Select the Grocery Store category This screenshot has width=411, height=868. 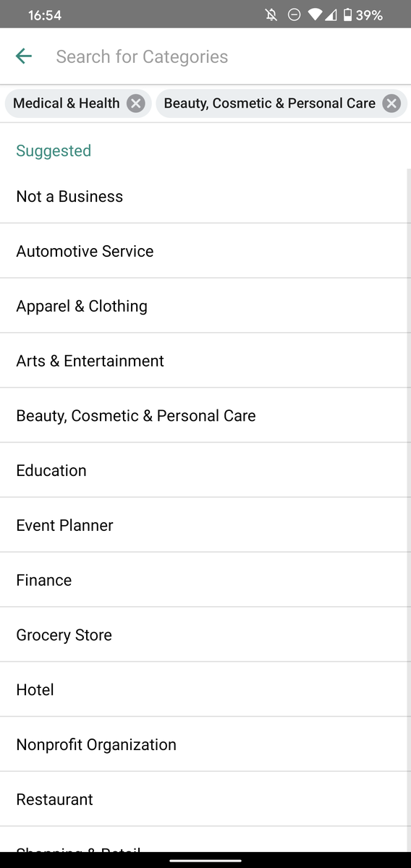pos(205,635)
